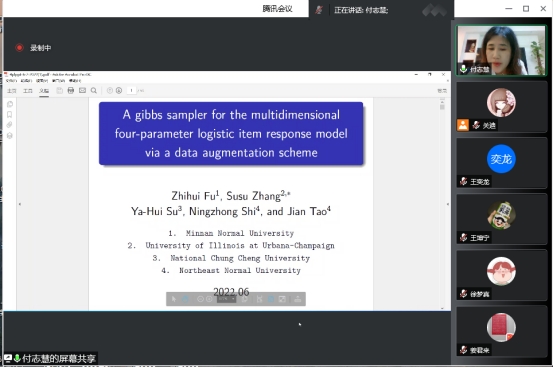The height and width of the screenshot is (368, 554).
Task: Open zoom percentage dropdown in floating toolbar
Action: pyautogui.click(x=226, y=299)
